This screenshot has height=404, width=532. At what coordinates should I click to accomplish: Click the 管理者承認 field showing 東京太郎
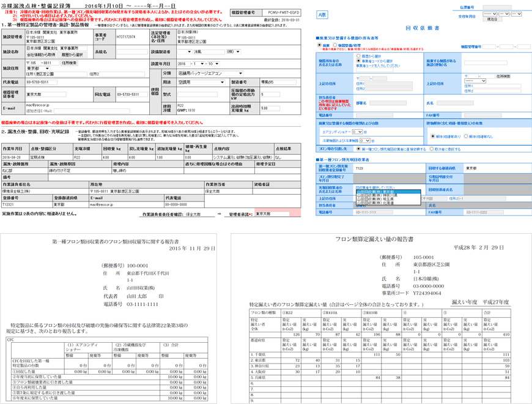click(x=273, y=214)
